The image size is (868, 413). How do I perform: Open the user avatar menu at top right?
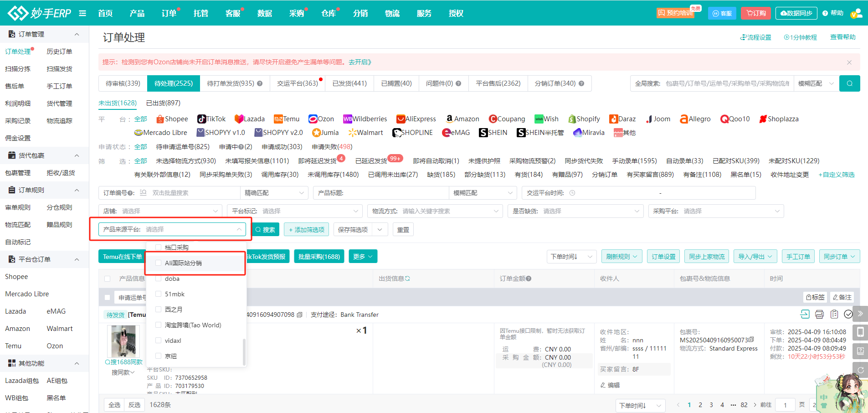[x=856, y=13]
